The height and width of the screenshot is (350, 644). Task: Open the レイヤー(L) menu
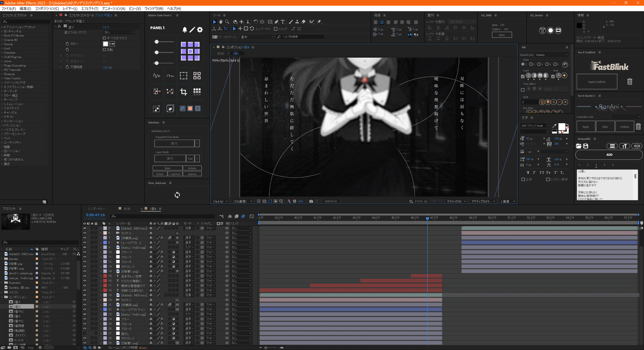point(70,9)
